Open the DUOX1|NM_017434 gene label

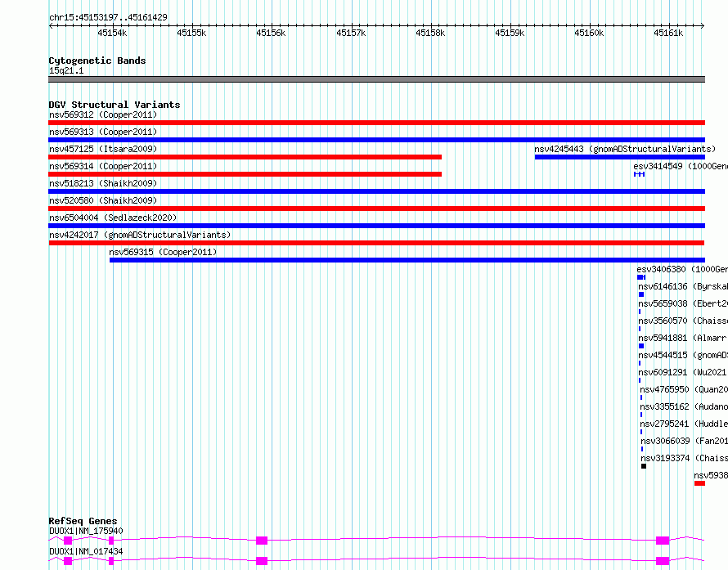coord(86,551)
